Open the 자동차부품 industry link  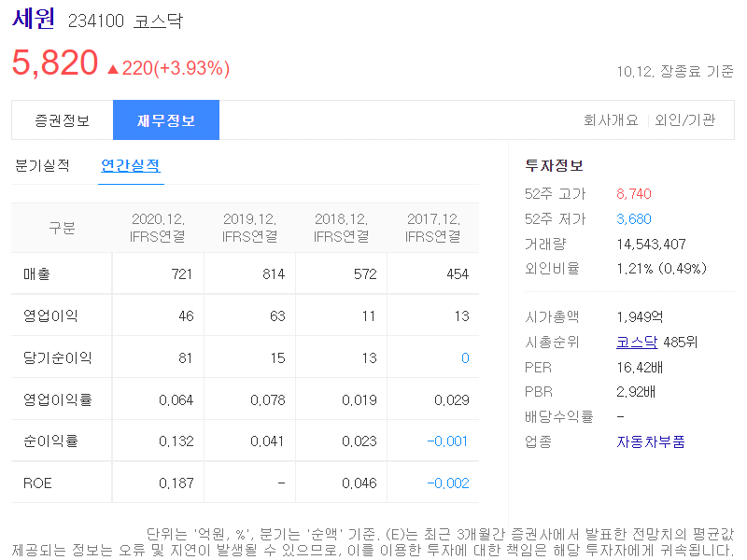650,441
